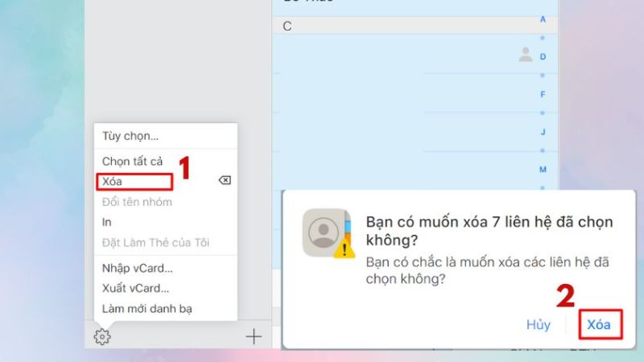644x362 pixels.
Task: Open the gear settings icon
Action: (x=102, y=336)
